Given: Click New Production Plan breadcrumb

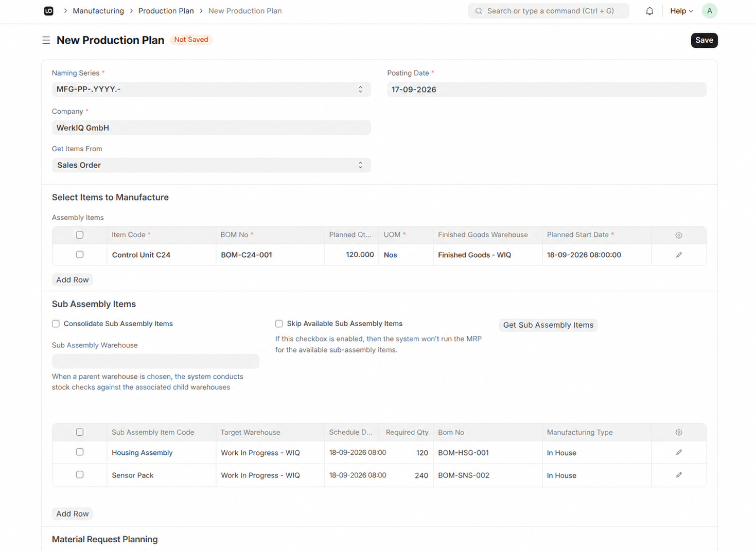Looking at the screenshot, I should pyautogui.click(x=245, y=11).
